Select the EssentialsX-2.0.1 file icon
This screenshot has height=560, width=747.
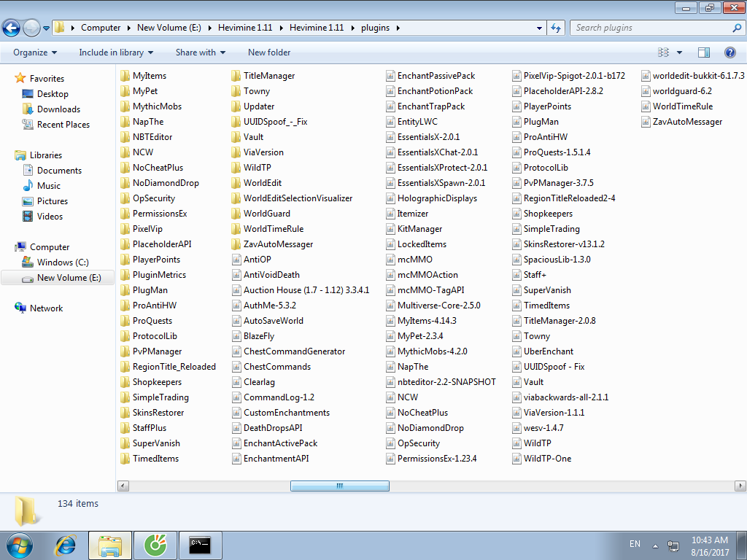(x=390, y=137)
